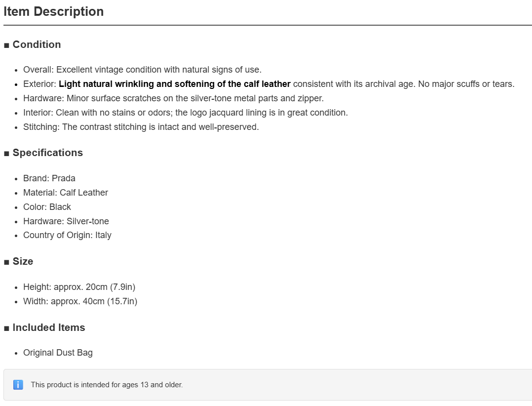This screenshot has width=532, height=406.
Task: Click the Brand: Prada entry
Action: [49, 178]
